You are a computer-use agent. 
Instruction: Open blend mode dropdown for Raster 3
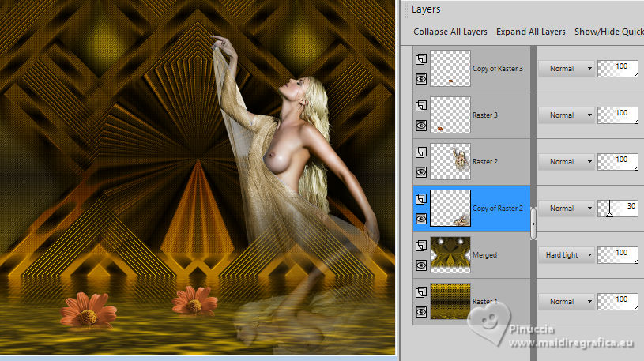(x=567, y=115)
